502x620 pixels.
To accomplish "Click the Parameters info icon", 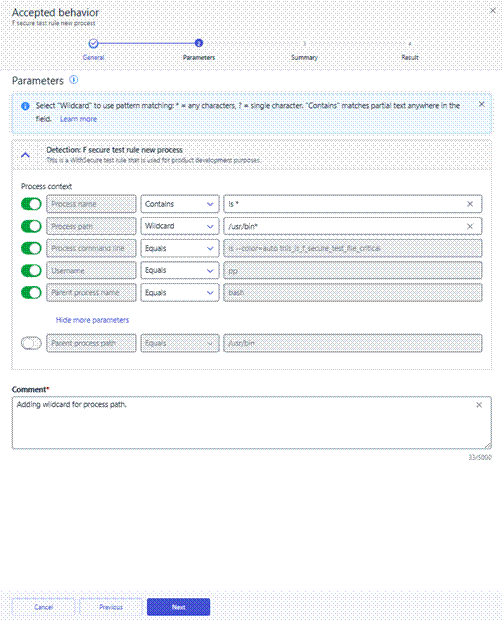I will (74, 80).
